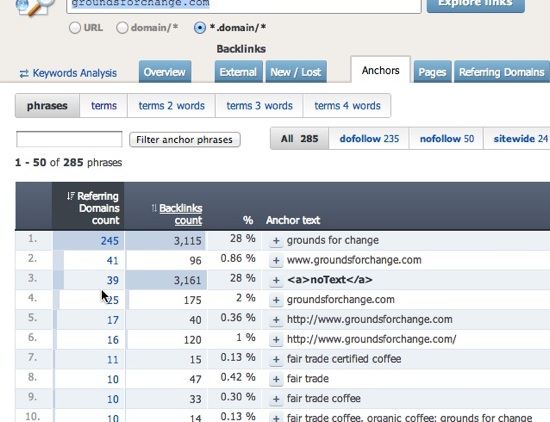Screen dimensions: 550x422
Task: Open the External backlinks tab
Action: [239, 72]
